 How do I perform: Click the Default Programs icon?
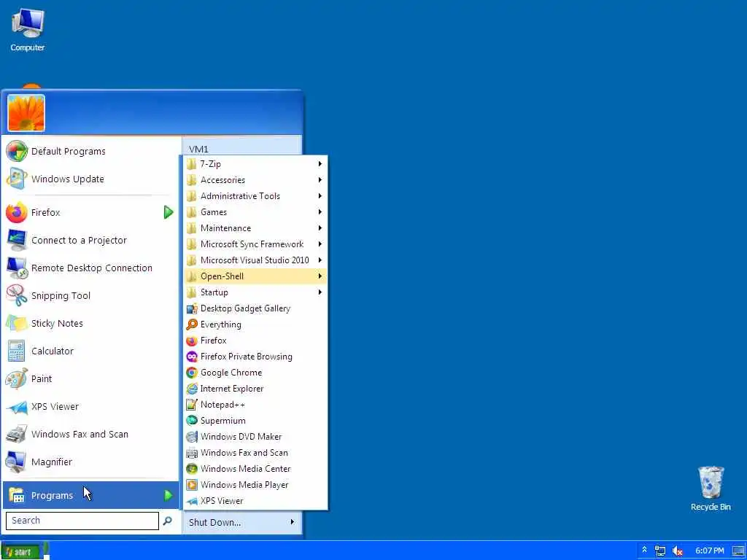pos(17,152)
